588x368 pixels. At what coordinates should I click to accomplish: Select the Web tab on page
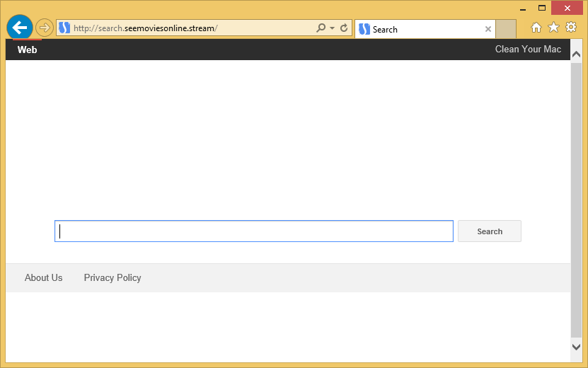(x=27, y=50)
